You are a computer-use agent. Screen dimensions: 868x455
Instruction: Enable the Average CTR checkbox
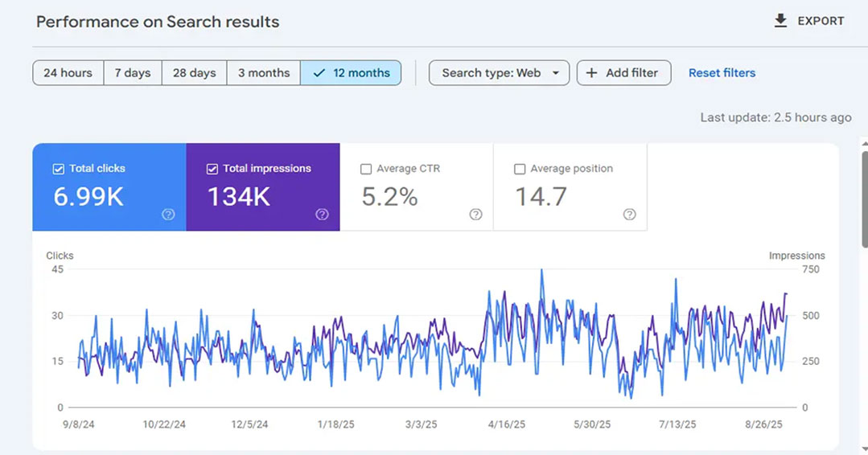point(366,169)
